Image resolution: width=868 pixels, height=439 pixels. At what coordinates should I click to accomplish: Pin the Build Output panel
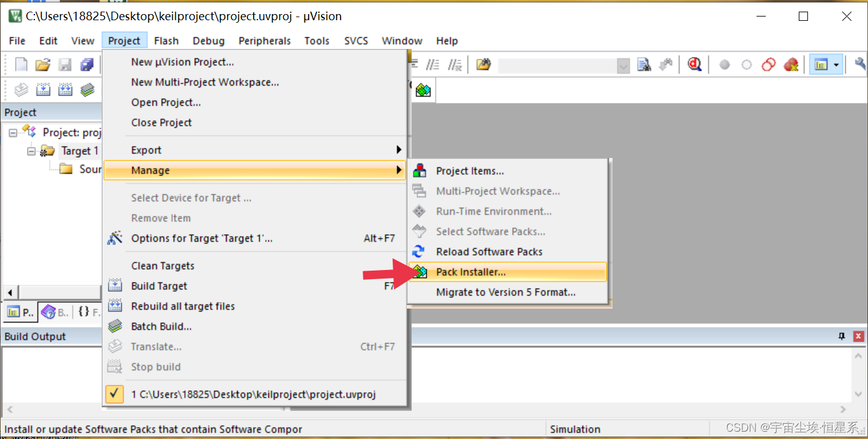[842, 336]
